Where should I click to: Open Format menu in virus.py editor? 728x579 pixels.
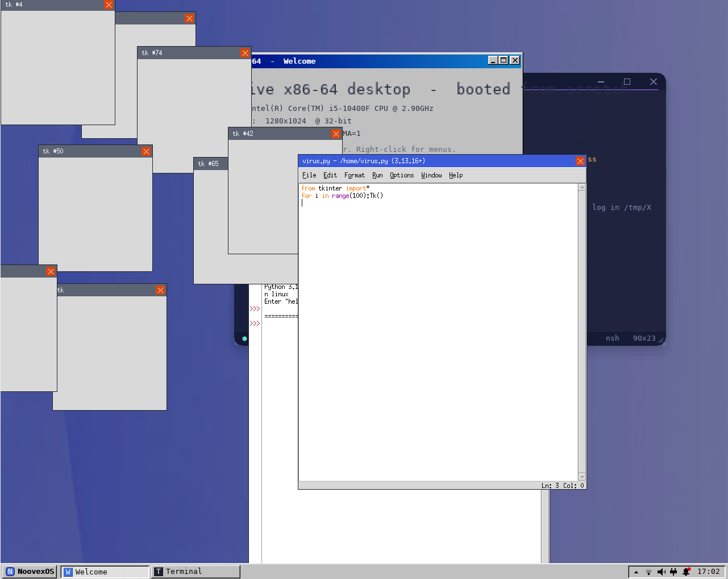[x=355, y=175]
